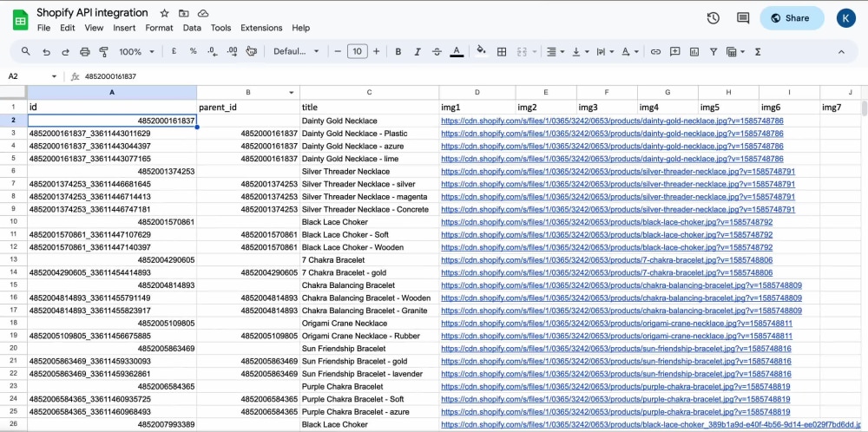Redo the last action
The width and height of the screenshot is (868, 432).
pos(65,51)
